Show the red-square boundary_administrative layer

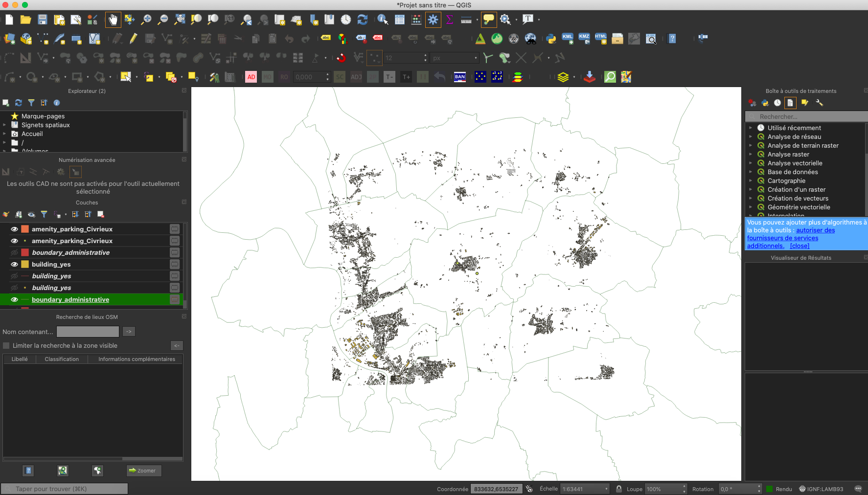(14, 252)
